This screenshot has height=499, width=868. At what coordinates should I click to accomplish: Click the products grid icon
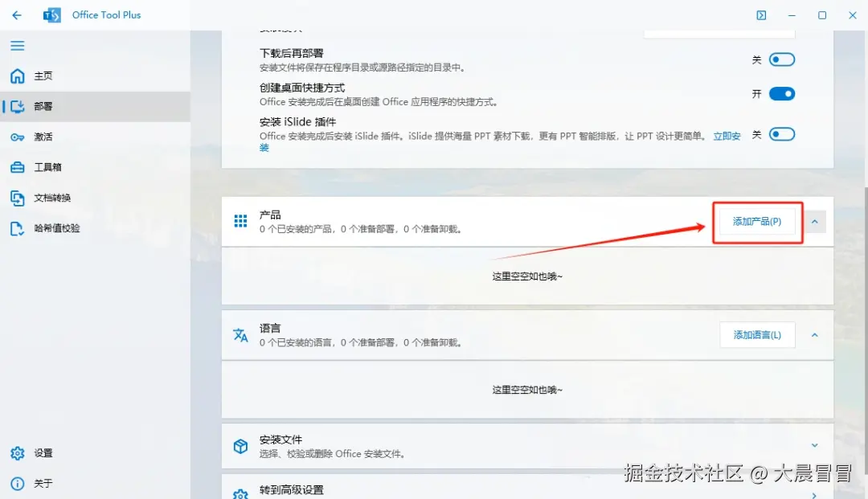(240, 221)
